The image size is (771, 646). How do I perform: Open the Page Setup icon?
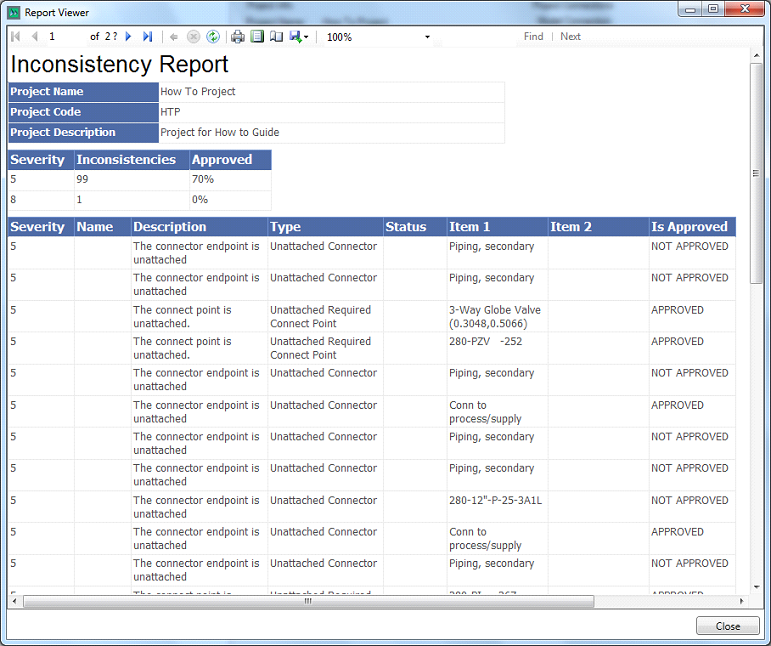tap(276, 37)
